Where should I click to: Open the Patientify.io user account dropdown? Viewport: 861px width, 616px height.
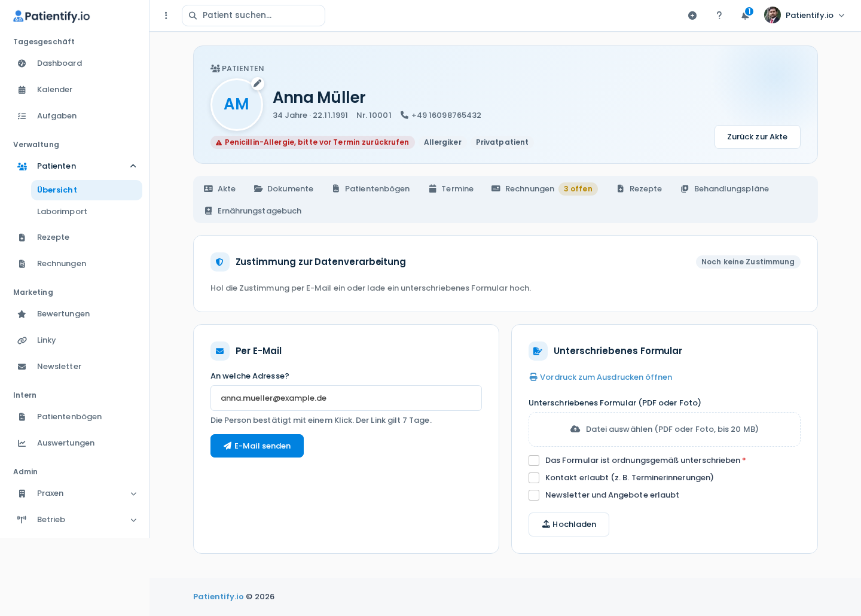click(x=805, y=16)
